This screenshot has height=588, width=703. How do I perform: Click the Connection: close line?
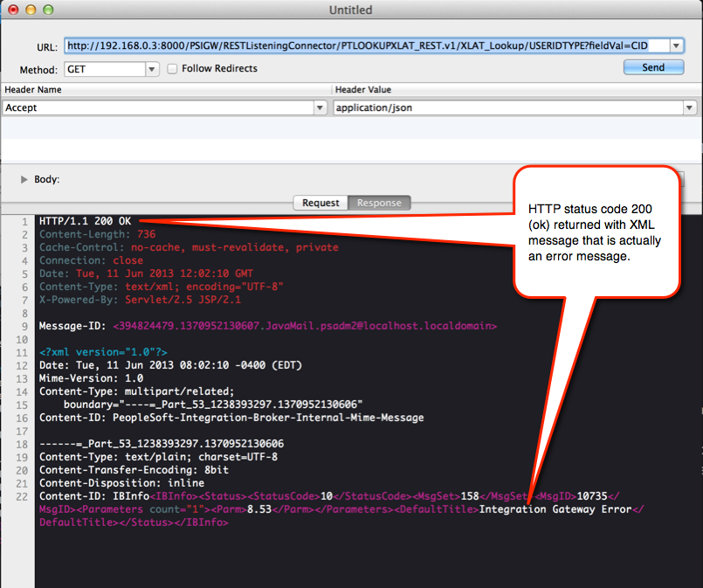click(x=91, y=260)
